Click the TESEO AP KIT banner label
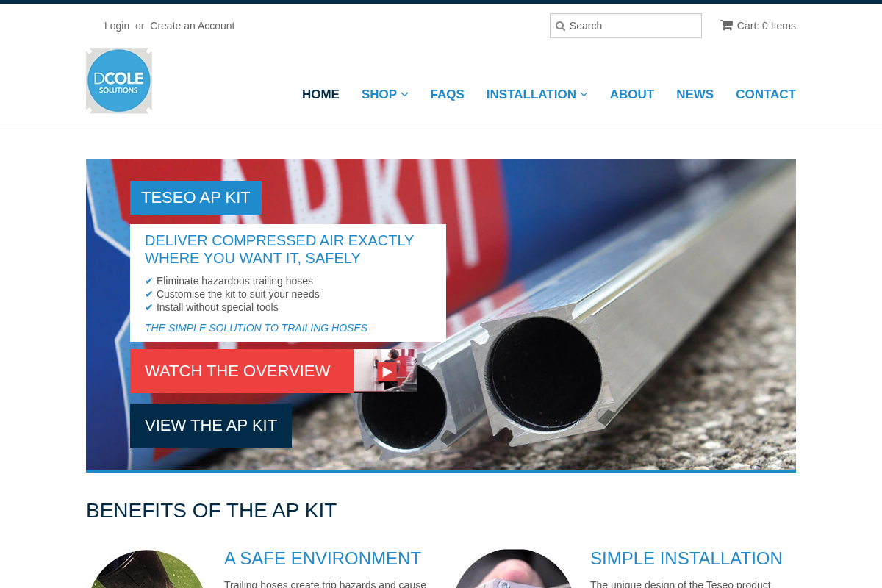The height and width of the screenshot is (588, 882). pos(196,197)
